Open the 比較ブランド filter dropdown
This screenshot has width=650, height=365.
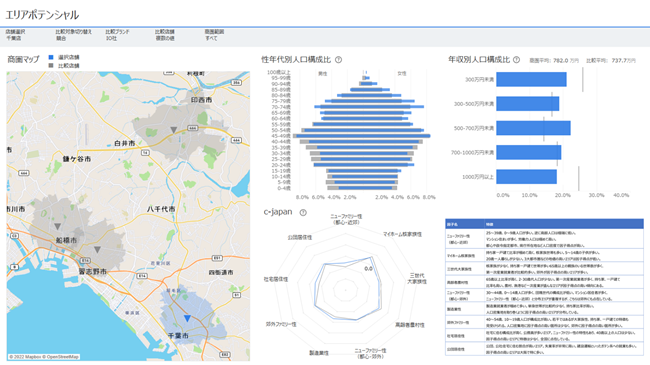[x=117, y=35]
